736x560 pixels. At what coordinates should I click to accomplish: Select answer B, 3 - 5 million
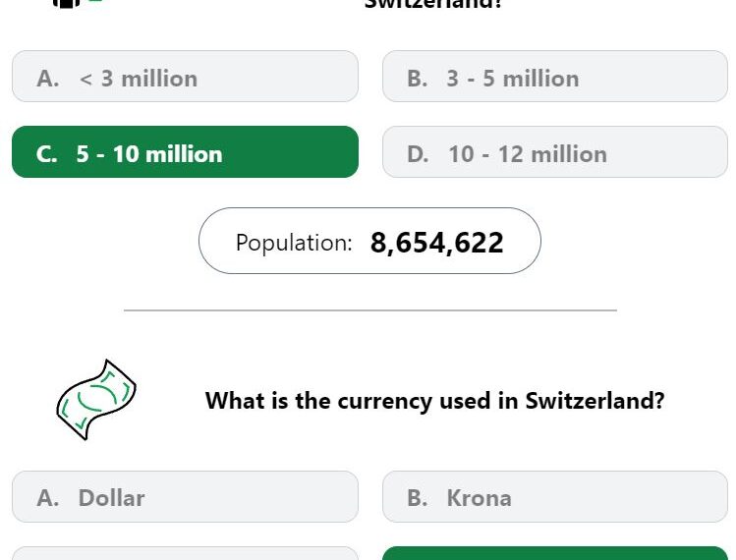[x=555, y=77]
